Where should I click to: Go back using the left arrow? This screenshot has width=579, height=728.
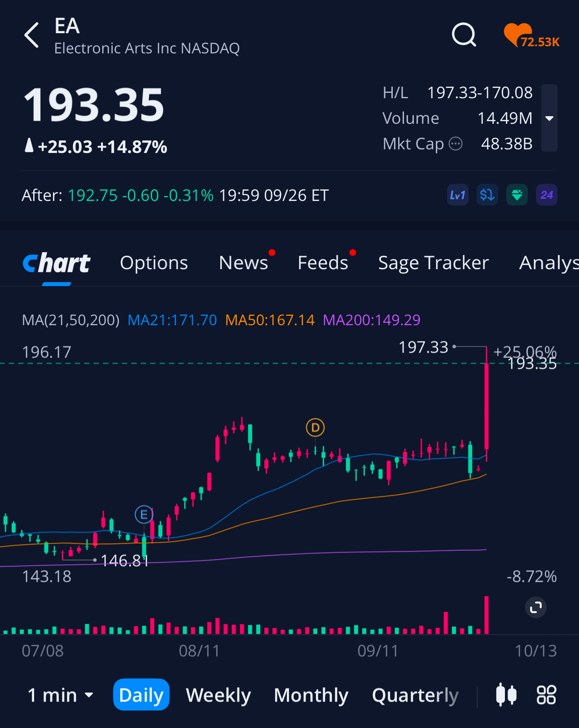click(x=31, y=35)
